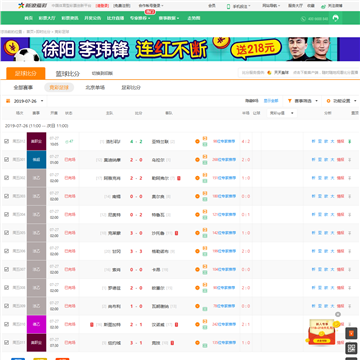Expand 专家推荐 menu in green navbar
The image size is (360, 360).
click(140, 18)
